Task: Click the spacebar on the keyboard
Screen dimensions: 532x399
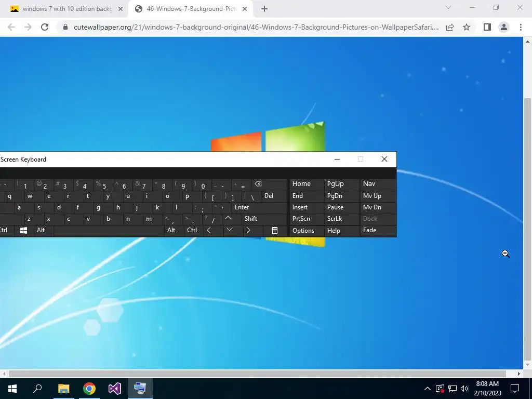Action: pos(109,230)
